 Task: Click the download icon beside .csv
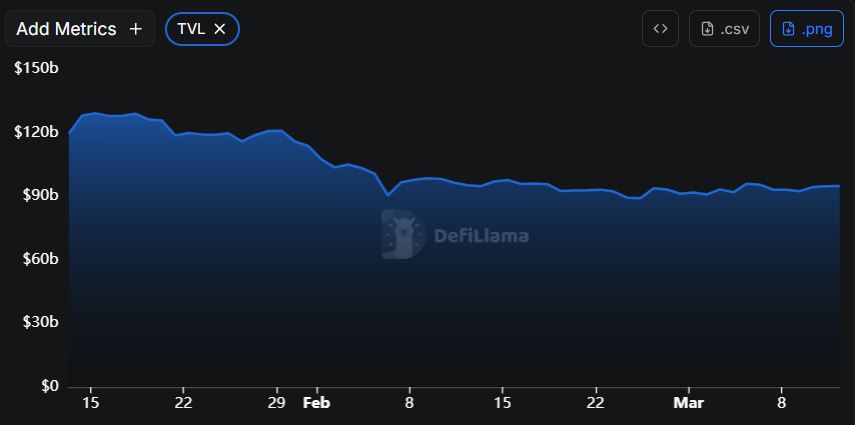tap(707, 29)
